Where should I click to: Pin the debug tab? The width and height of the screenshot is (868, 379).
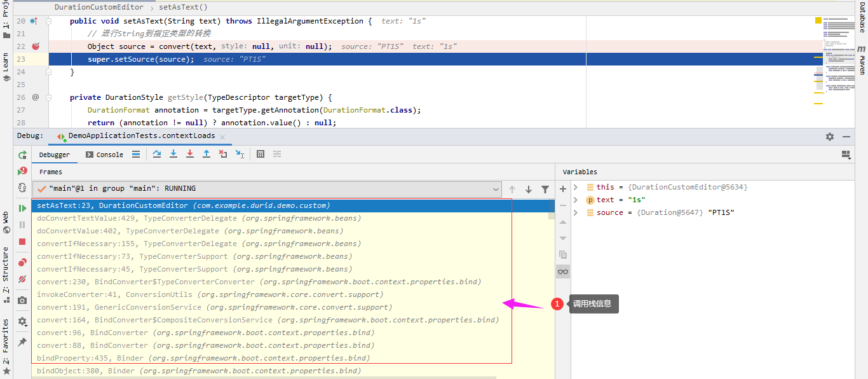(22, 342)
